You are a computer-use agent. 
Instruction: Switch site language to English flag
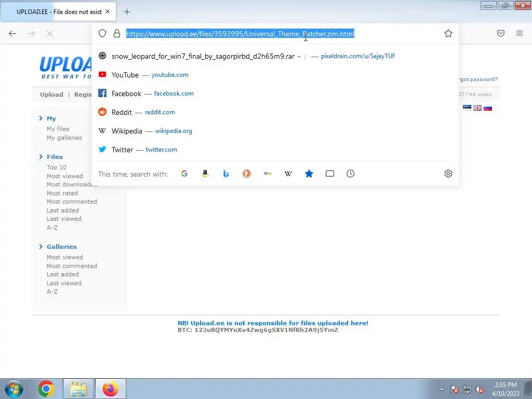(477, 108)
